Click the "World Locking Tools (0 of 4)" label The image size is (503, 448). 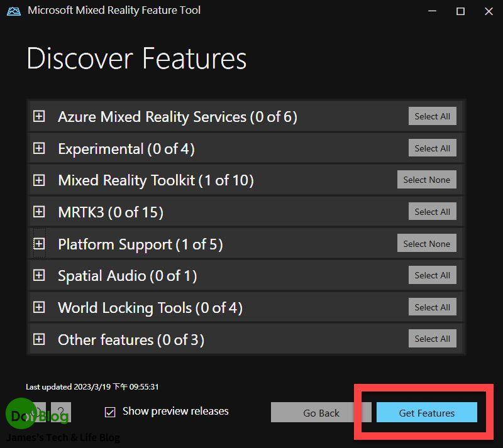coord(150,308)
